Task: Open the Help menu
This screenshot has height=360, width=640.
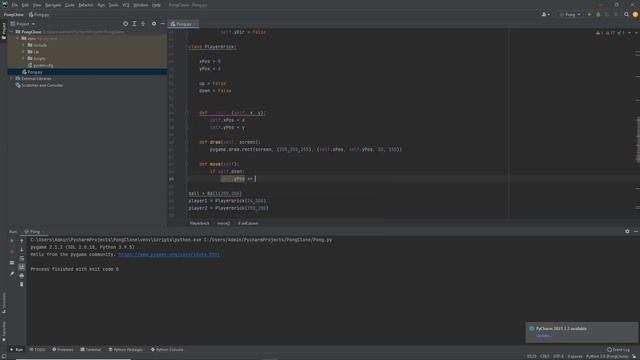Action: (x=156, y=5)
